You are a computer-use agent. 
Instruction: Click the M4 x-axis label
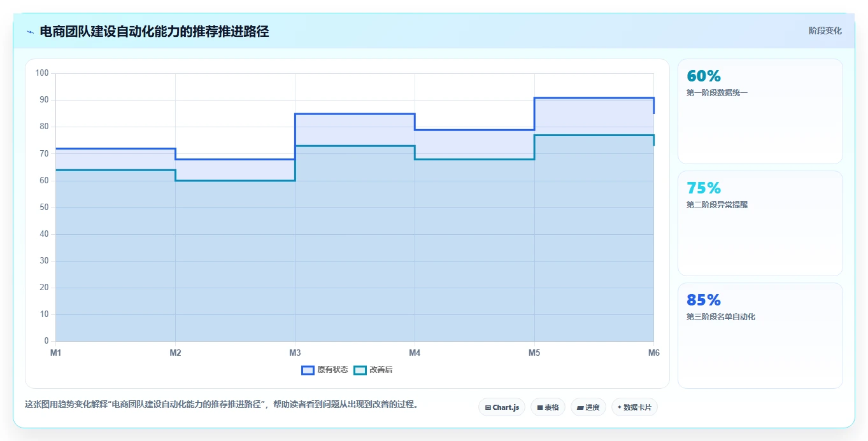[415, 353]
